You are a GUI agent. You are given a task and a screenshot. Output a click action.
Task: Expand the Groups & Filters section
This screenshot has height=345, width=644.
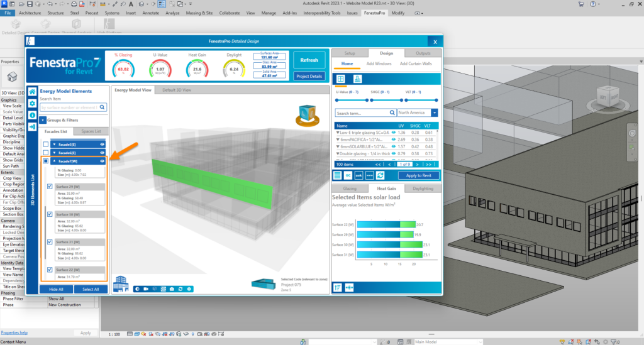(43, 120)
